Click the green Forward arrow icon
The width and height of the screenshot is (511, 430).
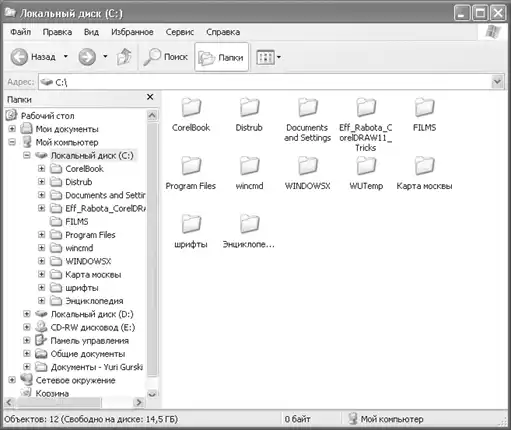click(x=87, y=57)
